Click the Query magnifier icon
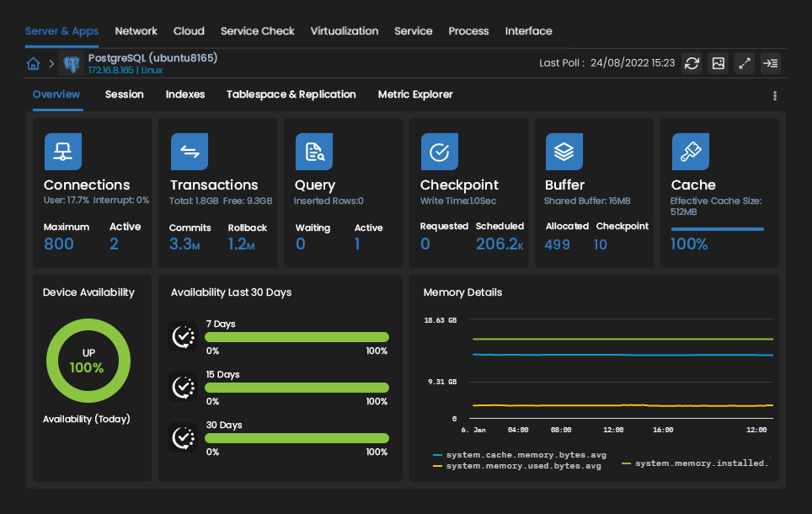Screen dimensions: 812x514 314,152
